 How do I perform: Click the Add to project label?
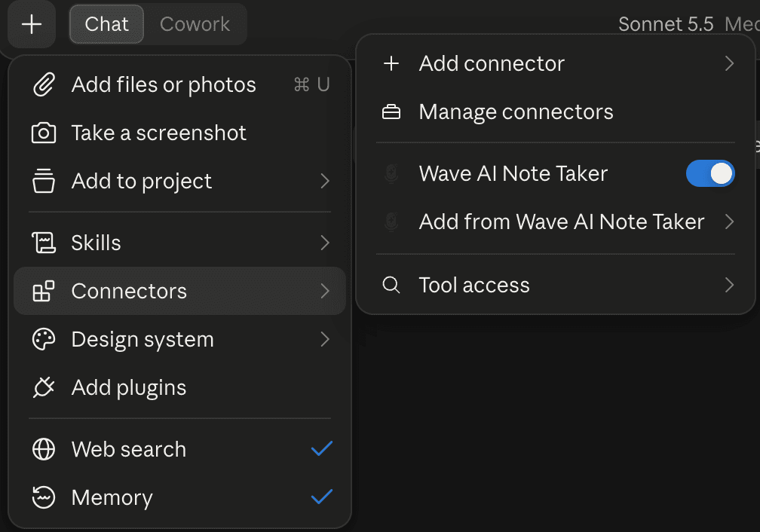(142, 181)
